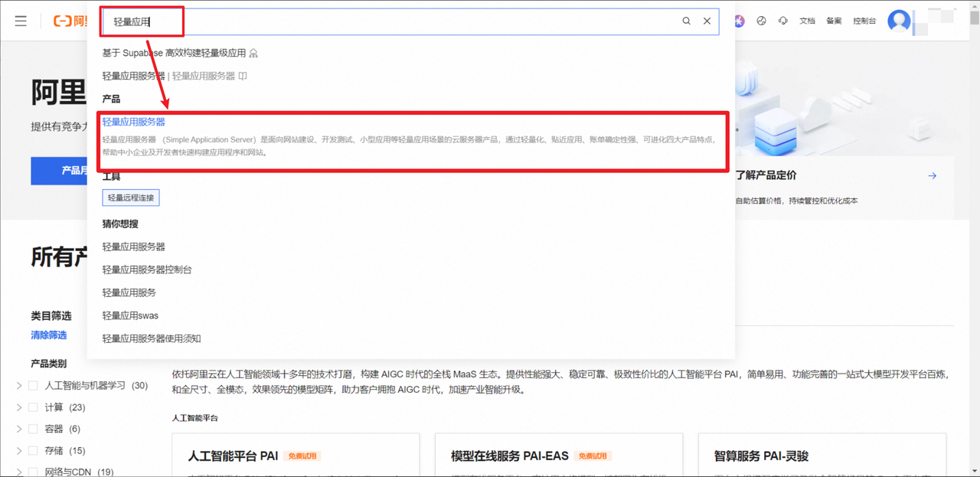Click the 类目筛选 heading text
Viewport: 980px width, 477px height.
click(51, 316)
